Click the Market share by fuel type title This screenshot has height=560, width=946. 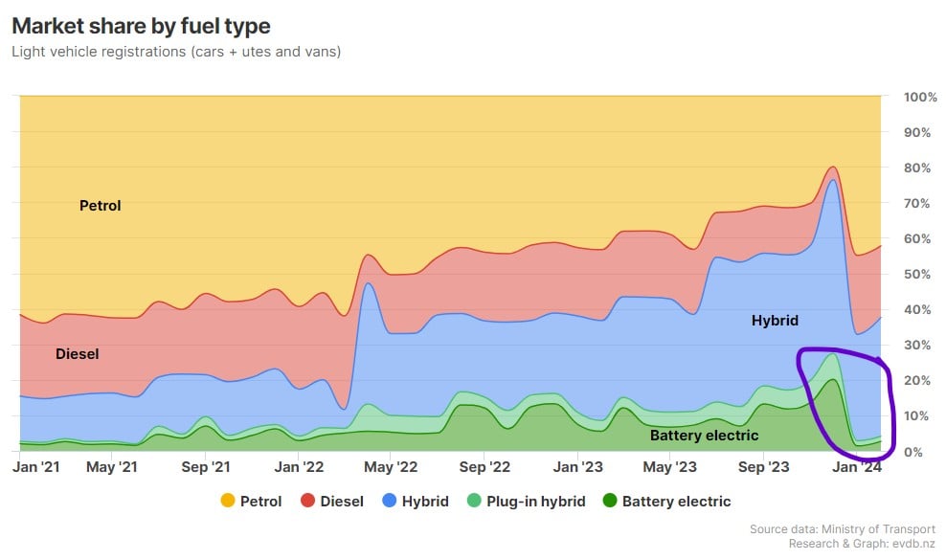pos(141,26)
